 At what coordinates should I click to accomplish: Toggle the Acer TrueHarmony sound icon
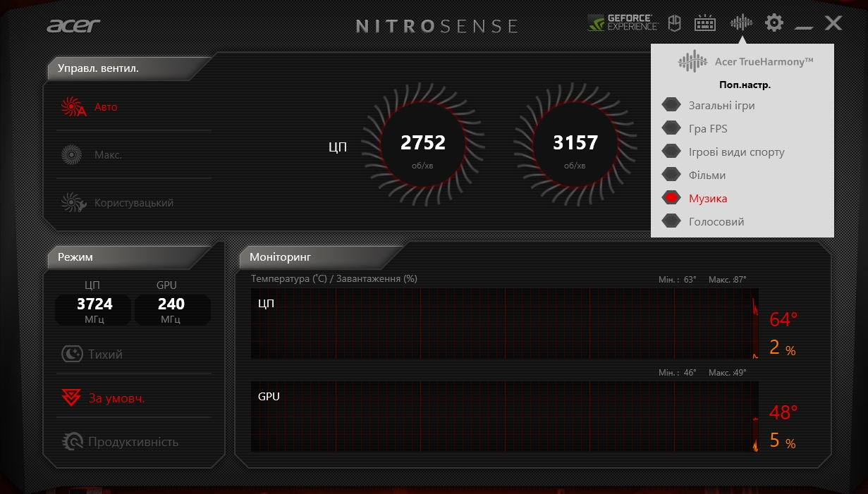click(x=741, y=23)
